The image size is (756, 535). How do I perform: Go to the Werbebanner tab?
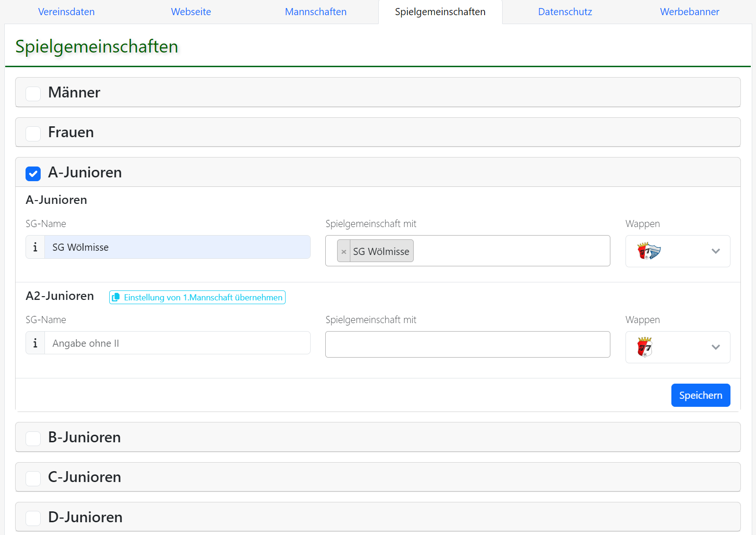[689, 12]
